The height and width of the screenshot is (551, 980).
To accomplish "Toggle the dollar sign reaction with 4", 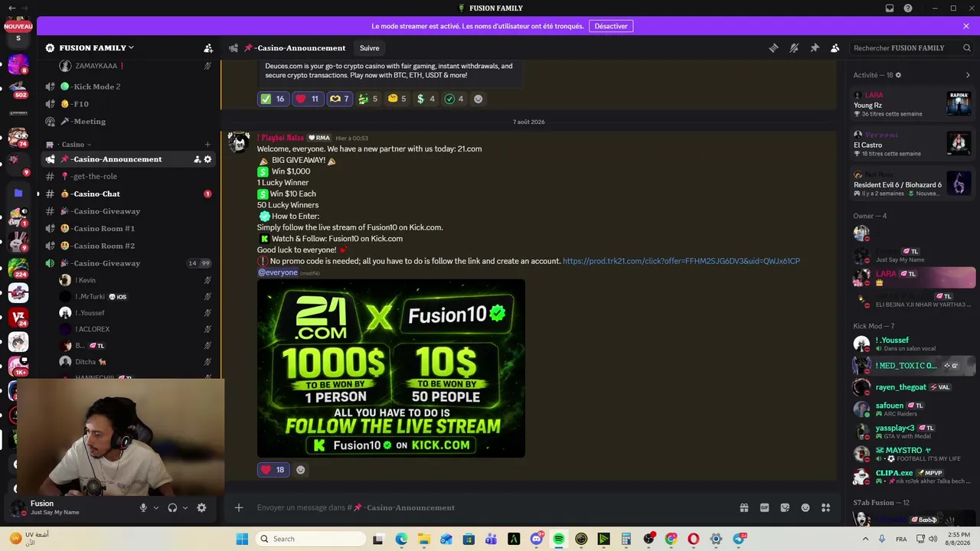I will pyautogui.click(x=426, y=99).
